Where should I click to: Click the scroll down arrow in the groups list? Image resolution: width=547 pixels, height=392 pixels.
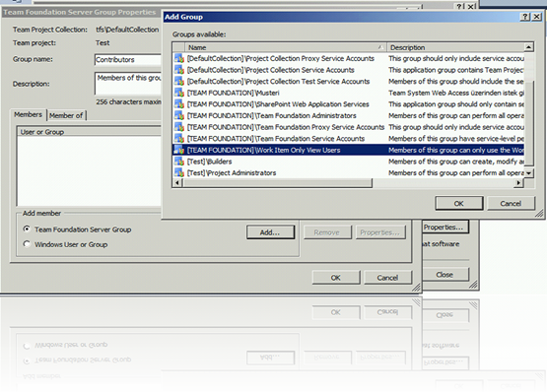[529, 173]
